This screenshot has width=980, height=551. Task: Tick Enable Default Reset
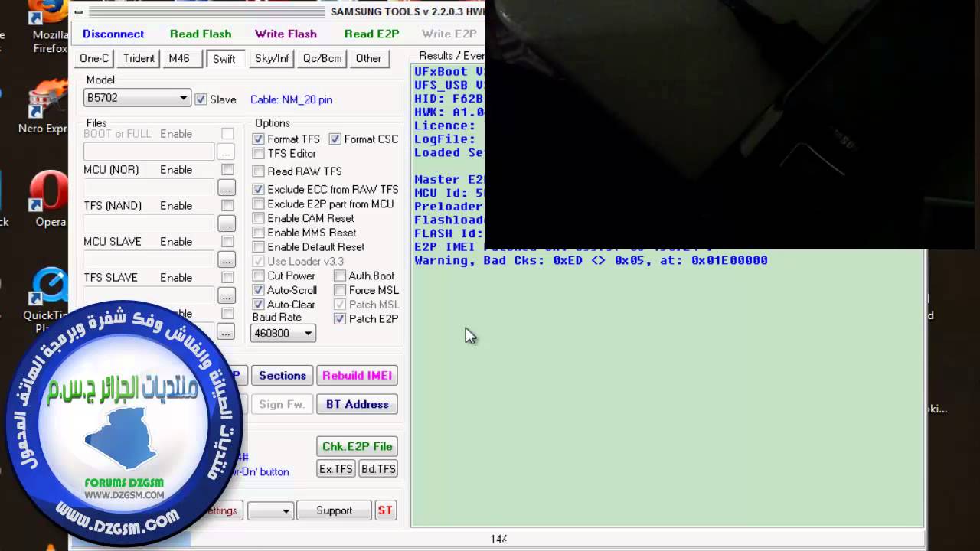point(258,247)
